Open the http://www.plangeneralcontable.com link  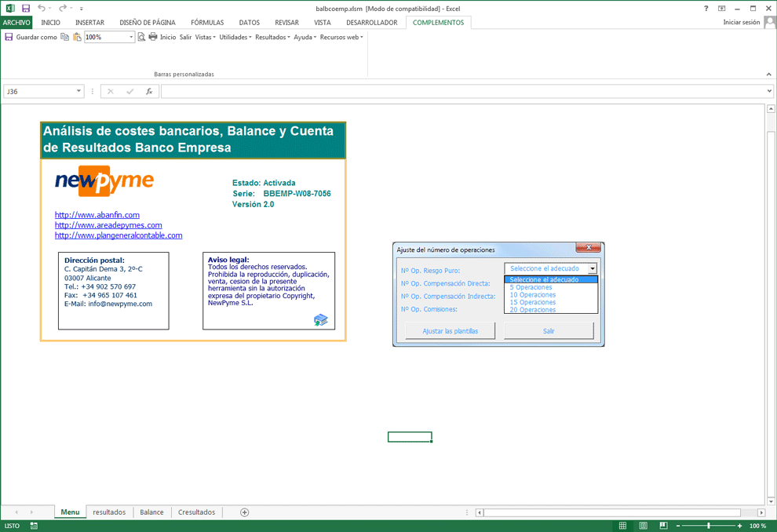[x=119, y=235]
